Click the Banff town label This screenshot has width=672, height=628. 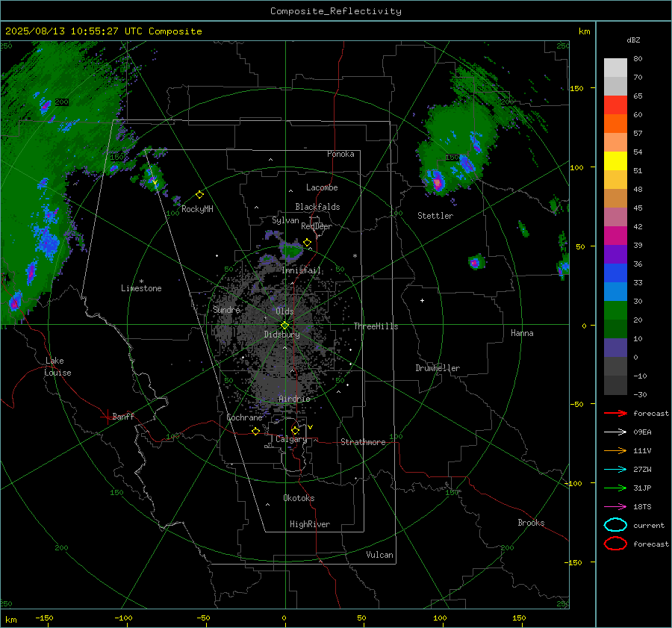[x=123, y=416]
